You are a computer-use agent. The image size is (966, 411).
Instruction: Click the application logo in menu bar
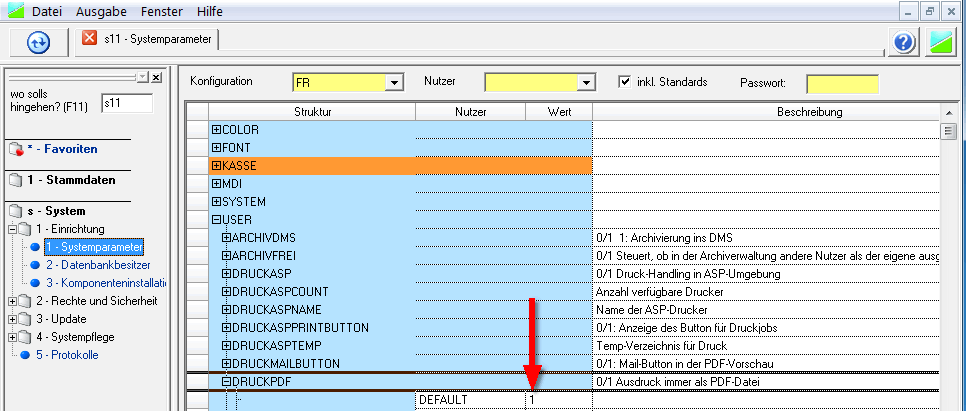(14, 11)
